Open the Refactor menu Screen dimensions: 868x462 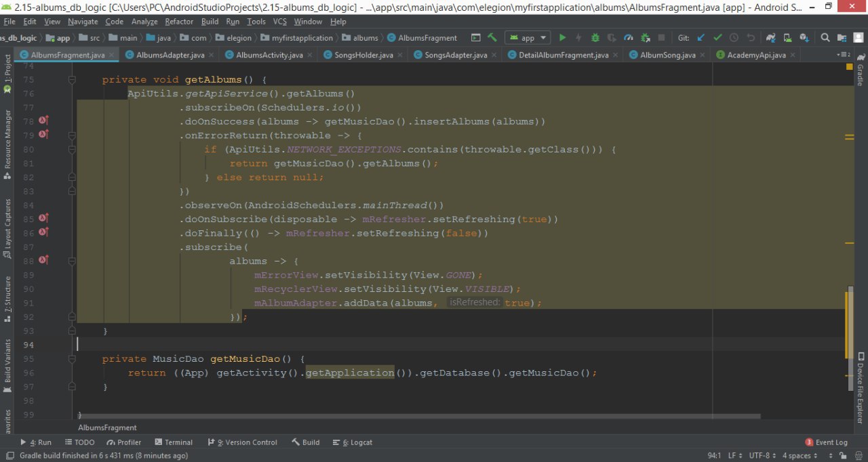[179, 22]
